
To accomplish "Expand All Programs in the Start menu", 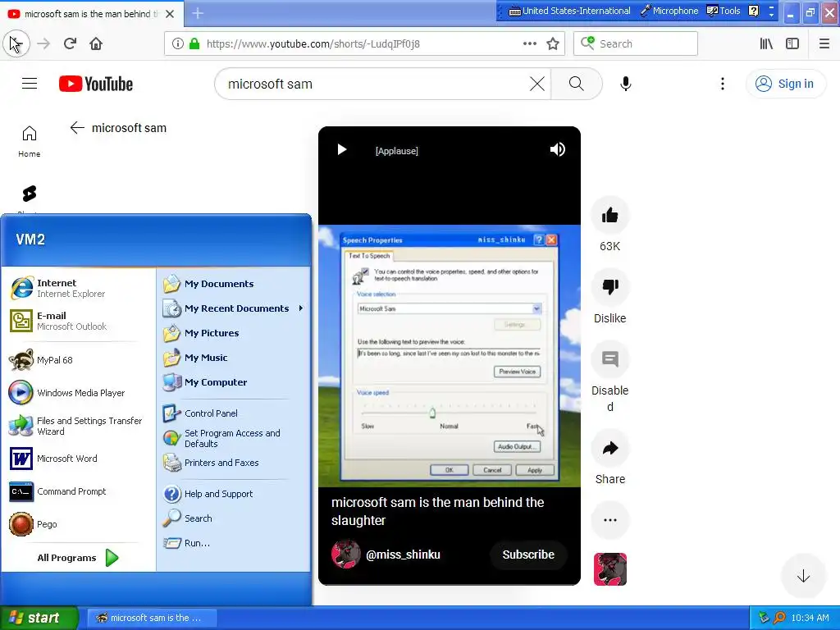I will (x=78, y=558).
